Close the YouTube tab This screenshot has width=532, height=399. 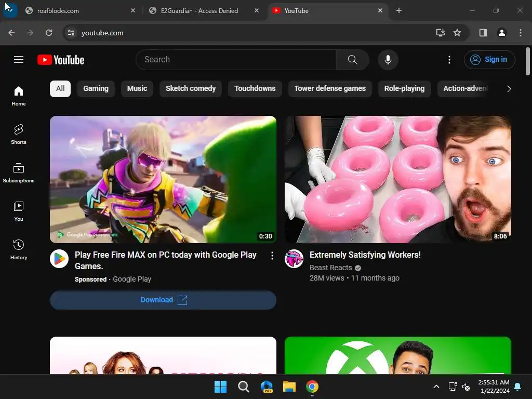coord(380,10)
